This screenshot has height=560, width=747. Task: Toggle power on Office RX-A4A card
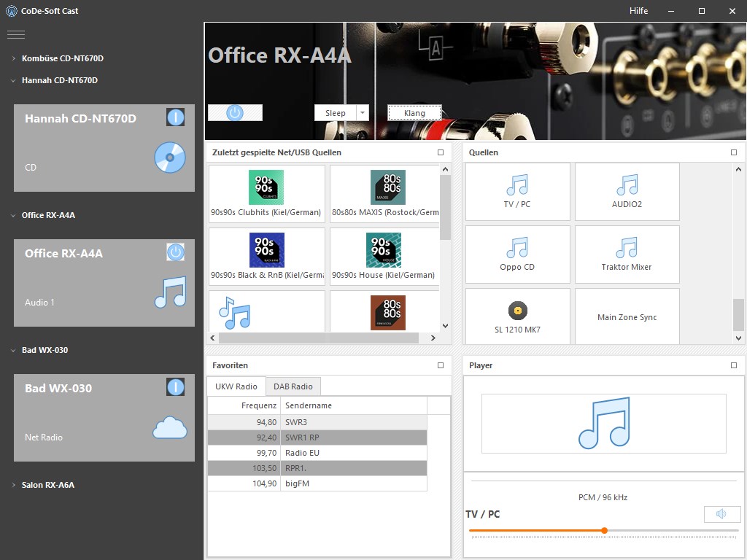coord(175,252)
